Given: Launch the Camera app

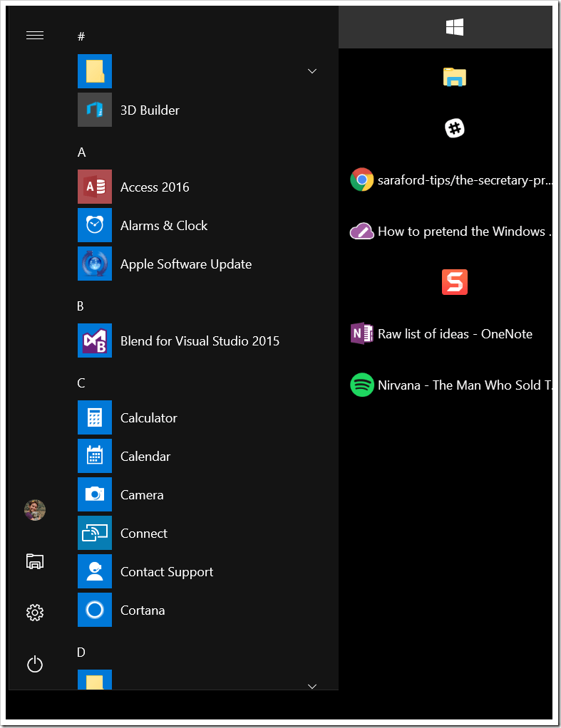Looking at the screenshot, I should pyautogui.click(x=142, y=494).
